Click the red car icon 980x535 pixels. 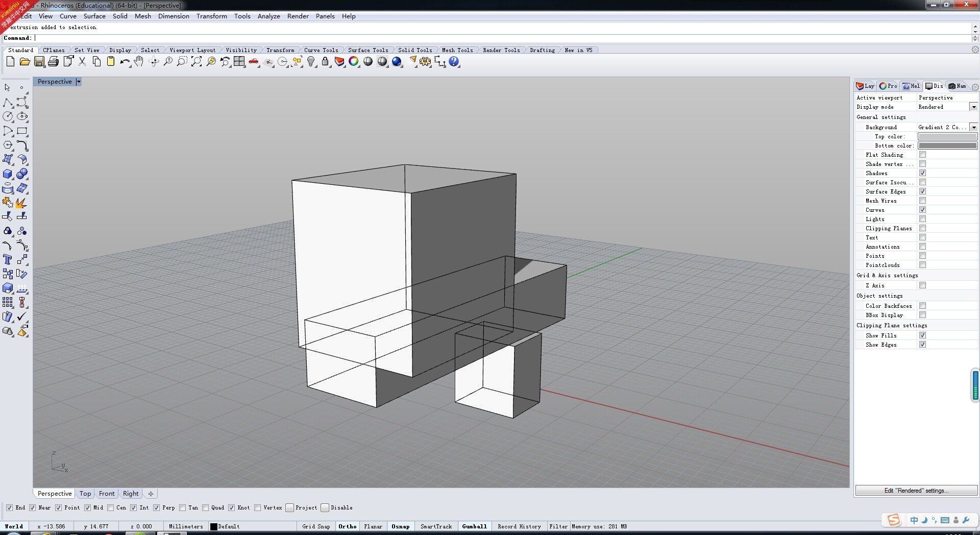[x=254, y=62]
